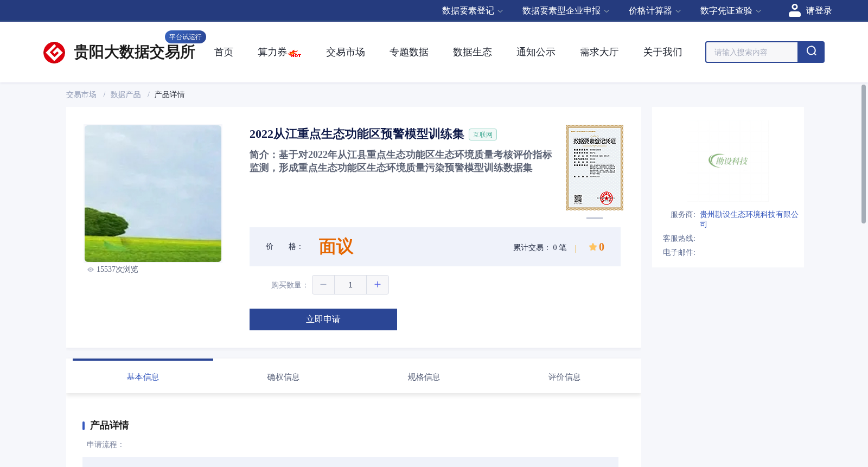
Task: Switch to the 基本信息 tab
Action: [143, 377]
